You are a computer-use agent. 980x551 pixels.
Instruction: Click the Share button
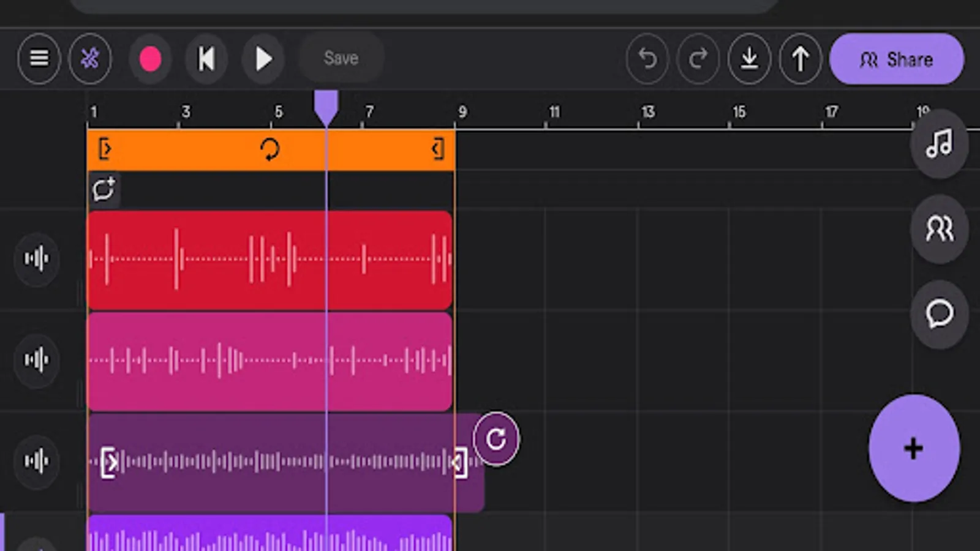pyautogui.click(x=897, y=59)
